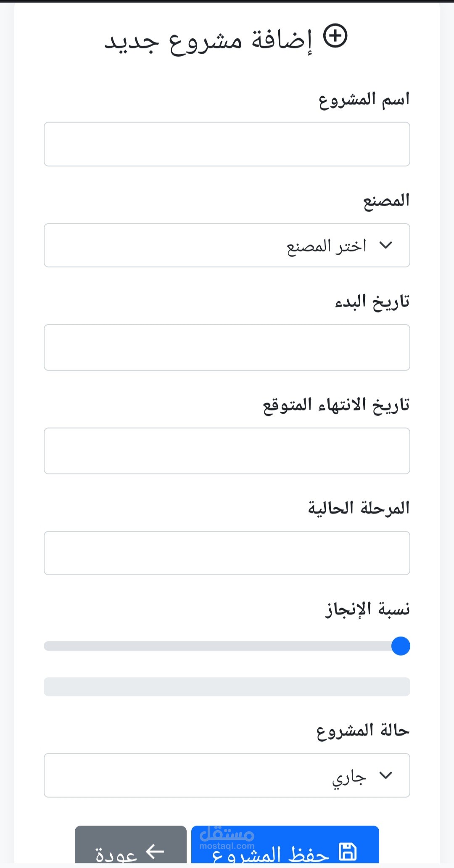Image resolution: width=454 pixels, height=868 pixels.
Task: Click the blue نسبة الإنجاز slider handle
Action: click(x=401, y=646)
